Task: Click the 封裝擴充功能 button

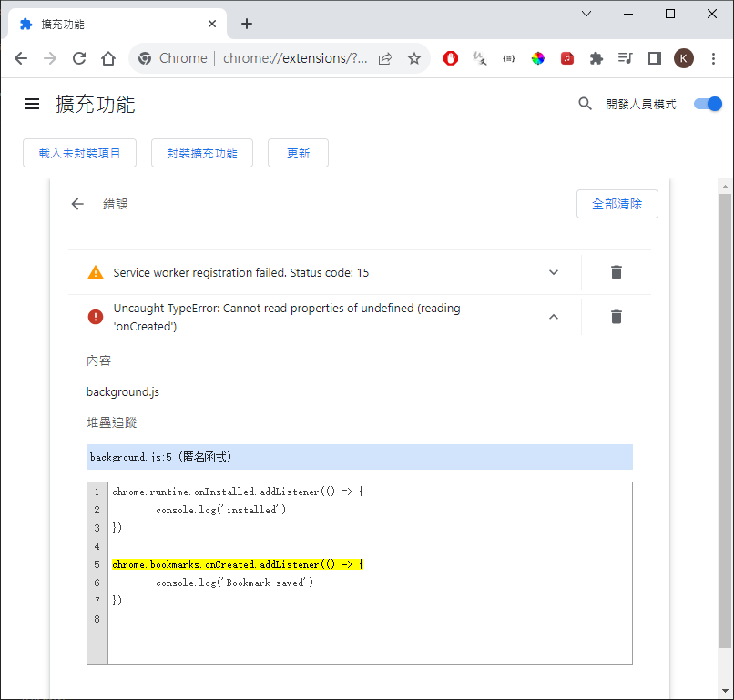Action: point(201,153)
